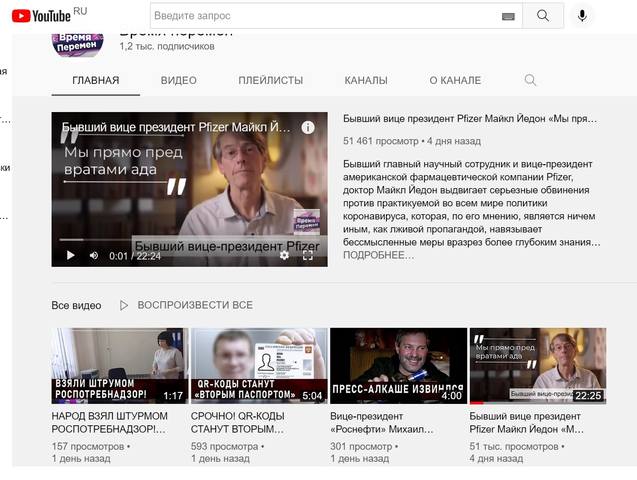This screenshot has width=637, height=480.
Task: Open player settings gear
Action: click(284, 255)
